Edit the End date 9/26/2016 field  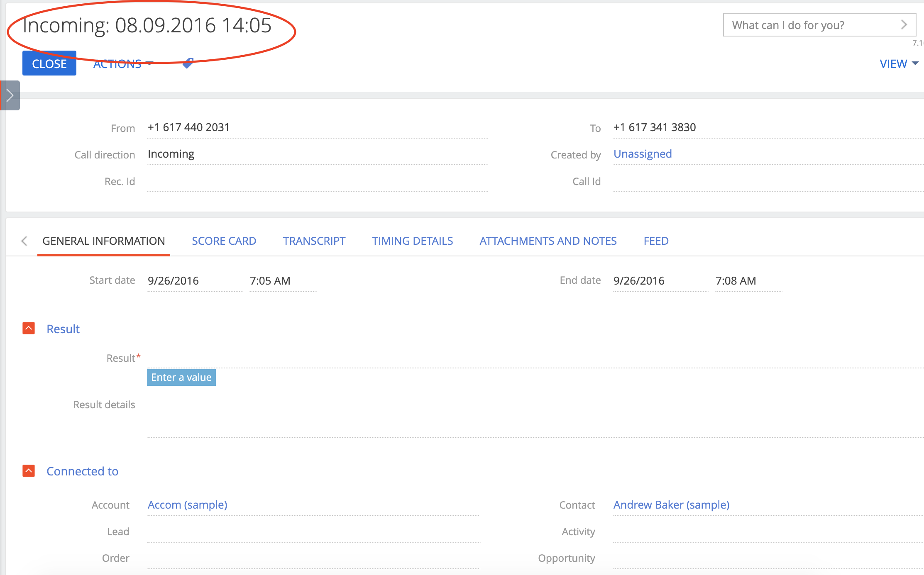coord(661,281)
